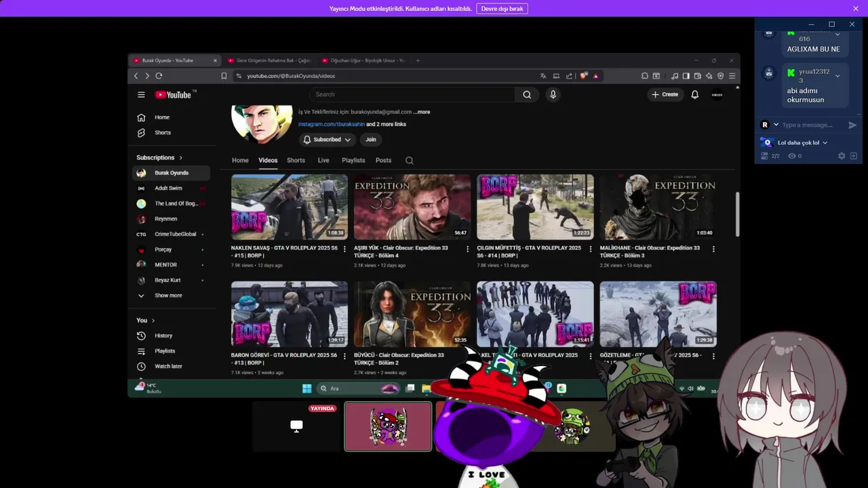Expand 'Lol daha çok lol' stream title dropdown

click(x=825, y=143)
